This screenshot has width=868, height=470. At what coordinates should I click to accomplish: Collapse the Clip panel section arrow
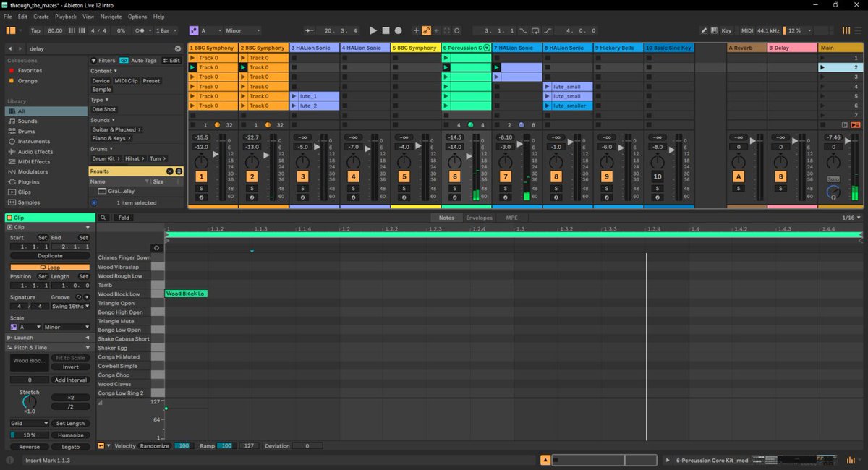pos(88,227)
